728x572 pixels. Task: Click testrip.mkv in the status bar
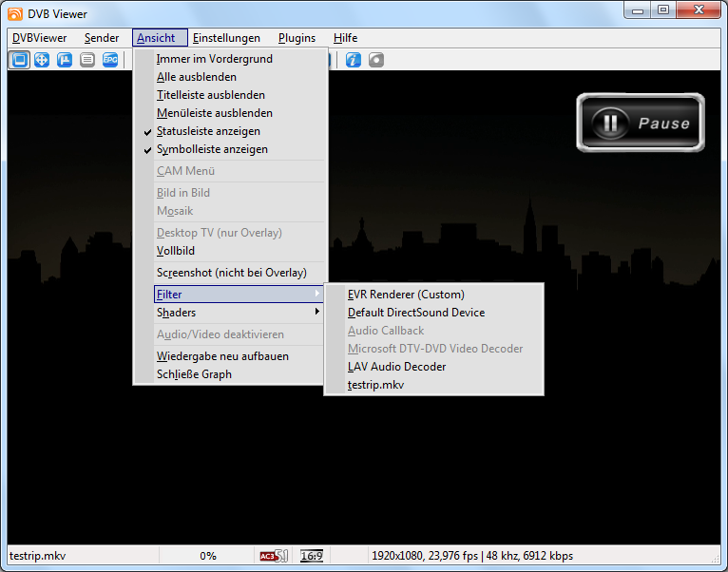38,556
